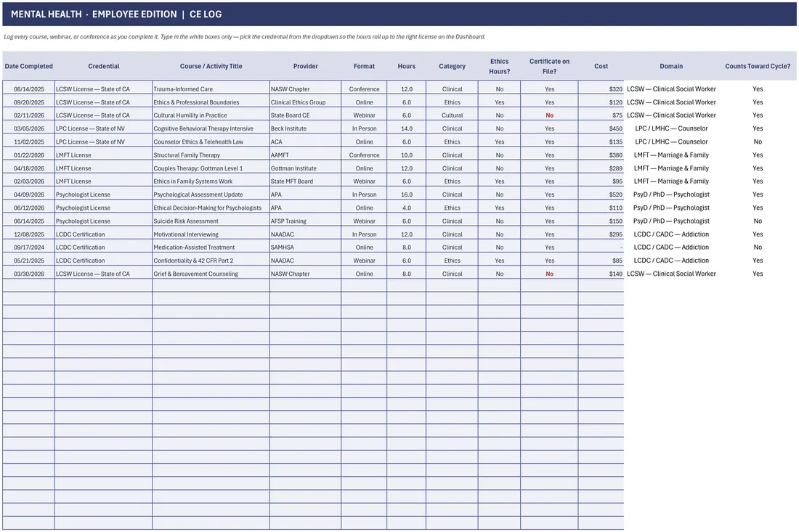Click Domain cell for Medication-Assisted Treatment row
The height and width of the screenshot is (532, 799).
(671, 247)
